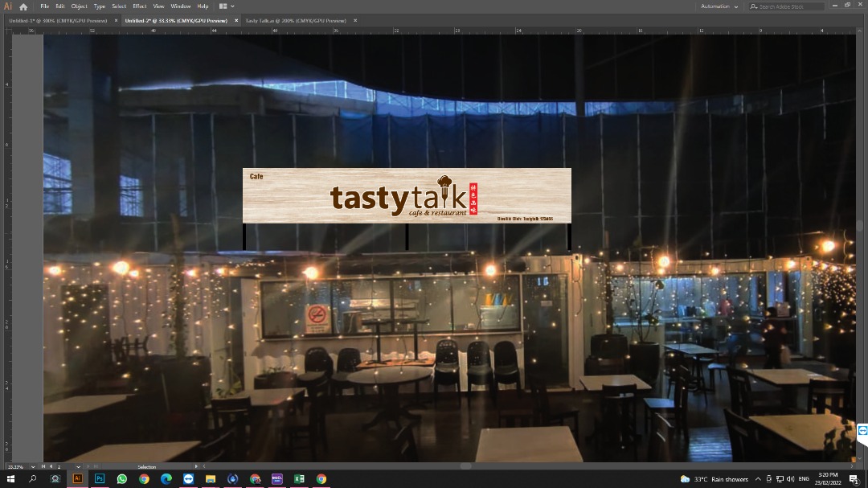Viewport: 868px width, 488px height.
Task: Click the next-artboard arrow in status bar
Action: 88,465
